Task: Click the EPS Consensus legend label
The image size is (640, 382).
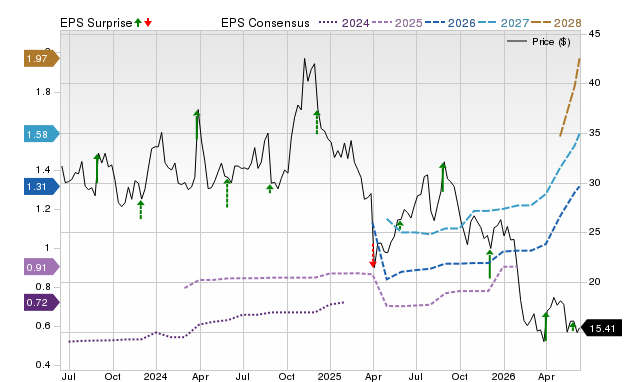Action: (265, 23)
